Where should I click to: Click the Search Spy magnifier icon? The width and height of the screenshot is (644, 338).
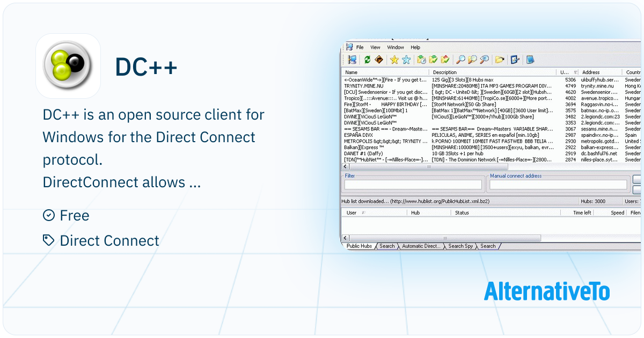coord(484,60)
